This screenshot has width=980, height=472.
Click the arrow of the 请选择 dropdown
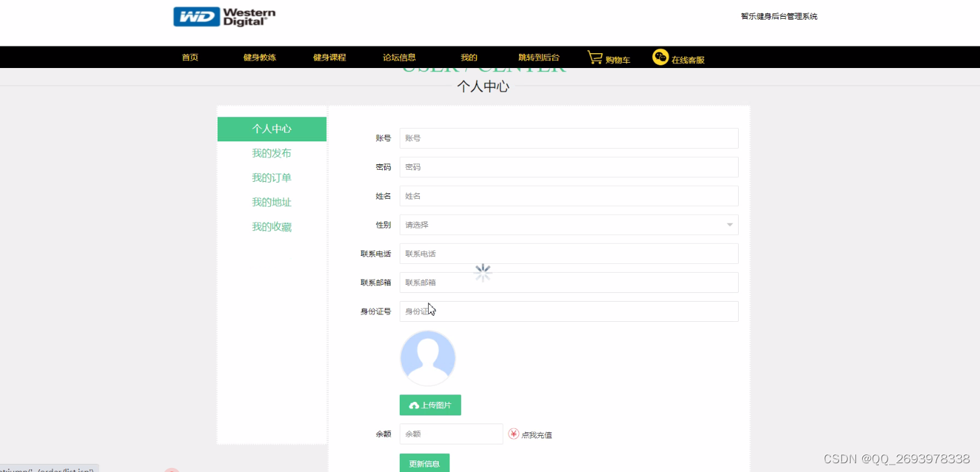[x=729, y=225]
